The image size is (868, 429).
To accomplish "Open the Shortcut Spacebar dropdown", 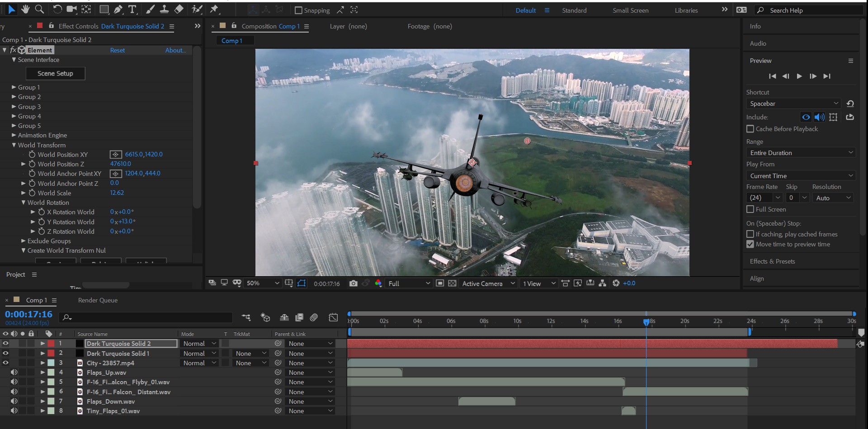I will click(x=793, y=104).
